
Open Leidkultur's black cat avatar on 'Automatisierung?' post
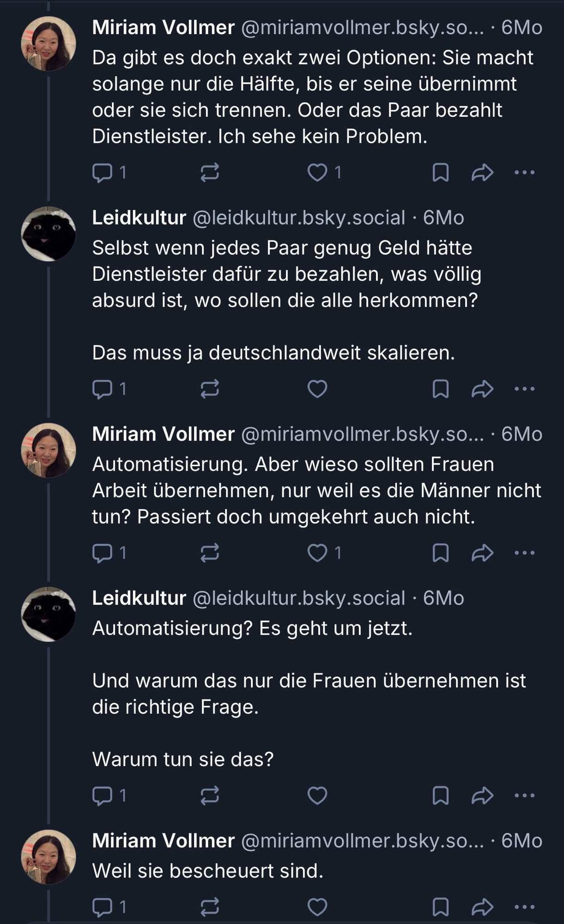[49, 614]
